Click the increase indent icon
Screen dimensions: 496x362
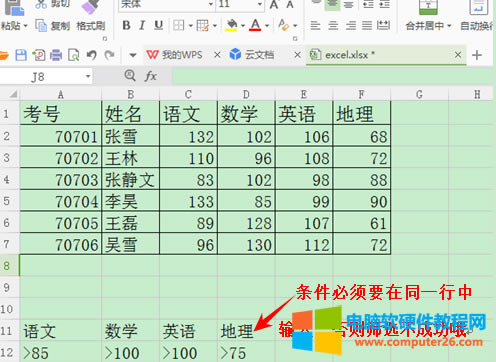(x=385, y=5)
